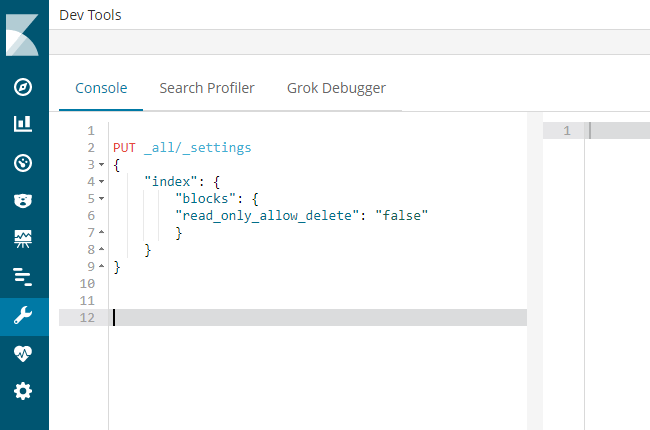Click line 1 of the response pane

click(618, 131)
